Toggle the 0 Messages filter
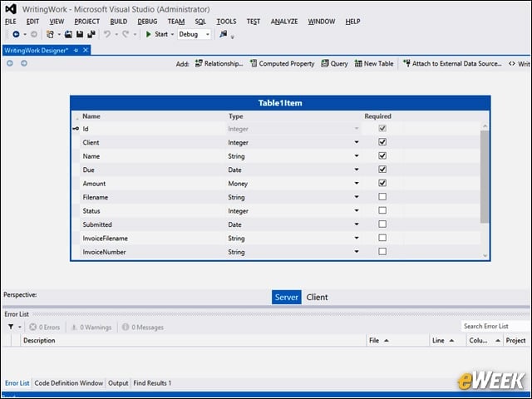532x399 pixels. (143, 327)
